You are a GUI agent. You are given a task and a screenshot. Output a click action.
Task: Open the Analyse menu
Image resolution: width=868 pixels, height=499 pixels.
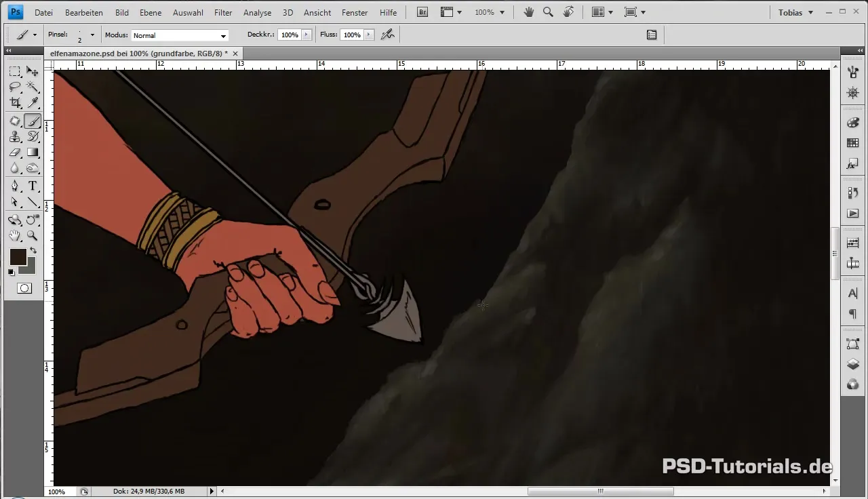point(258,12)
